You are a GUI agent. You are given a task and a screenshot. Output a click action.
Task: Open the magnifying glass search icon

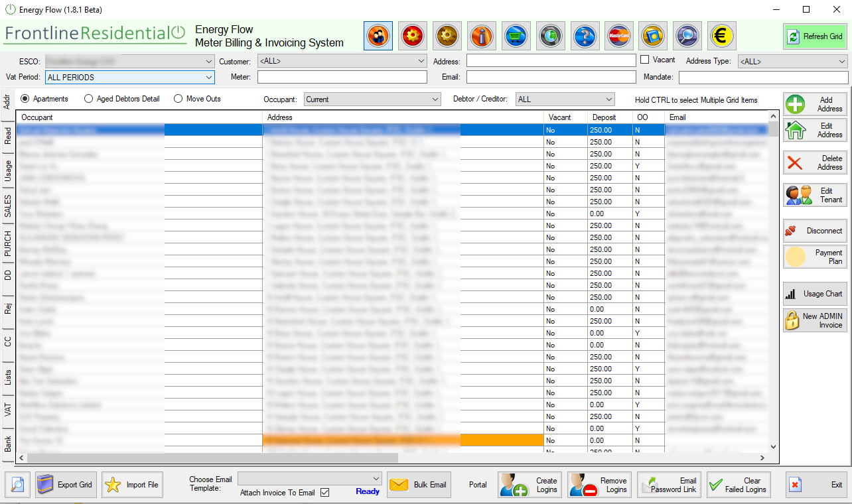(687, 36)
